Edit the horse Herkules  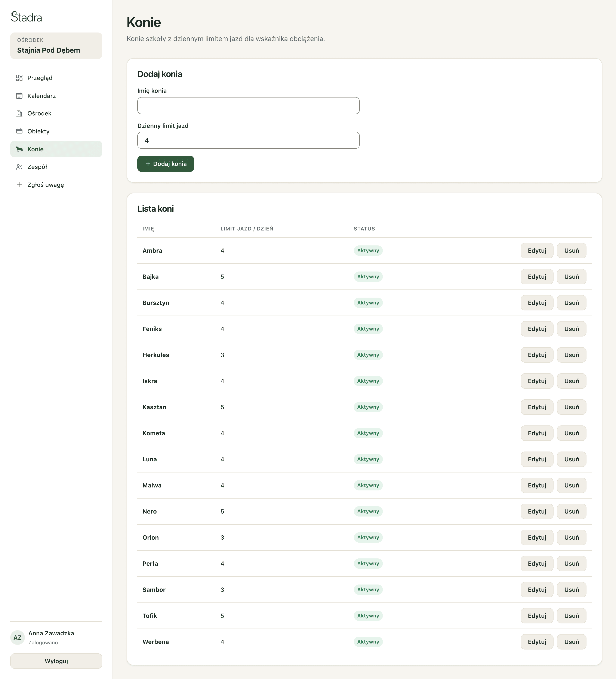(537, 355)
